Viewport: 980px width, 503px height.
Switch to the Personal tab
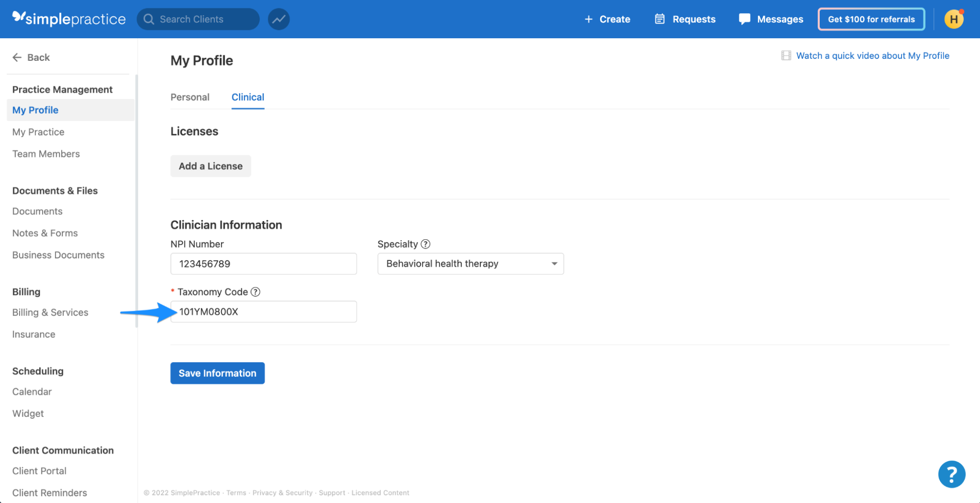pos(190,97)
